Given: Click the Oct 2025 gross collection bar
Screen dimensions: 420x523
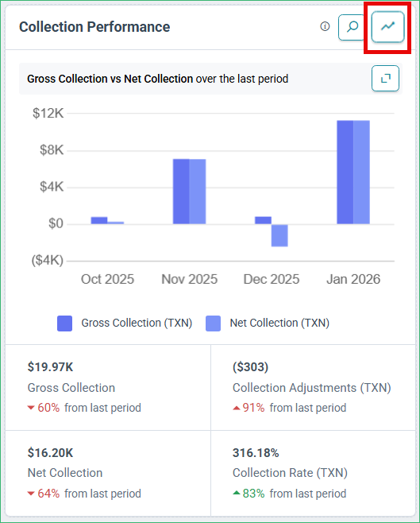Looking at the screenshot, I should tap(99, 220).
